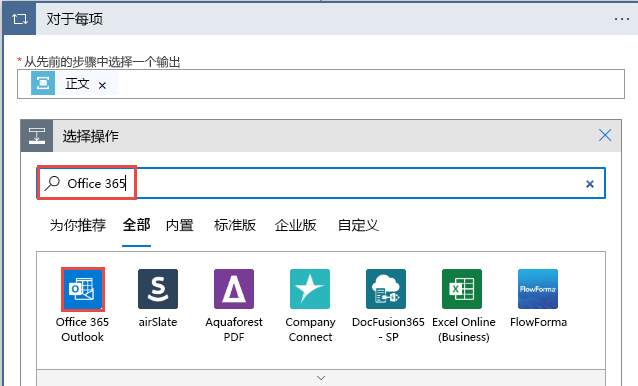The height and width of the screenshot is (386, 638).
Task: Switch to the 自定义 tab
Action: (x=358, y=225)
